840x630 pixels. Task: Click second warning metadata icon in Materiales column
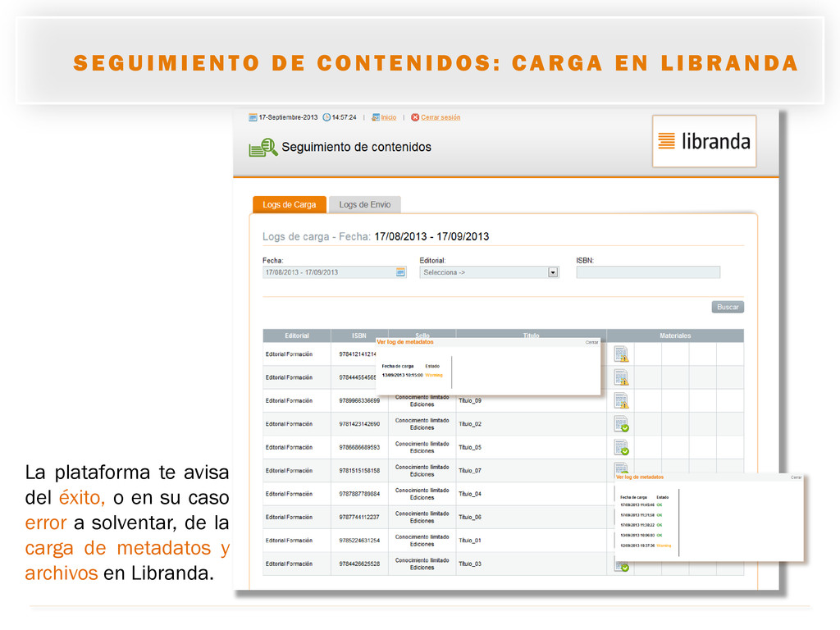point(621,377)
